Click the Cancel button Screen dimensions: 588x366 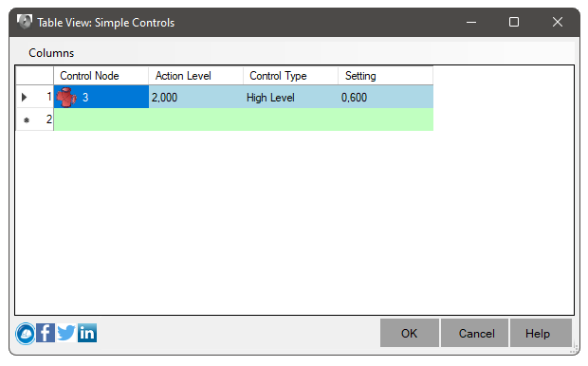click(475, 333)
